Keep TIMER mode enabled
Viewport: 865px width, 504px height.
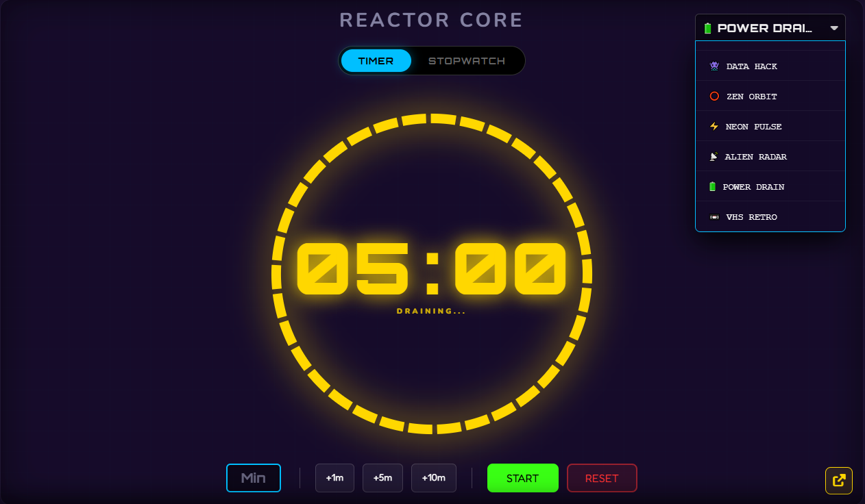(376, 60)
